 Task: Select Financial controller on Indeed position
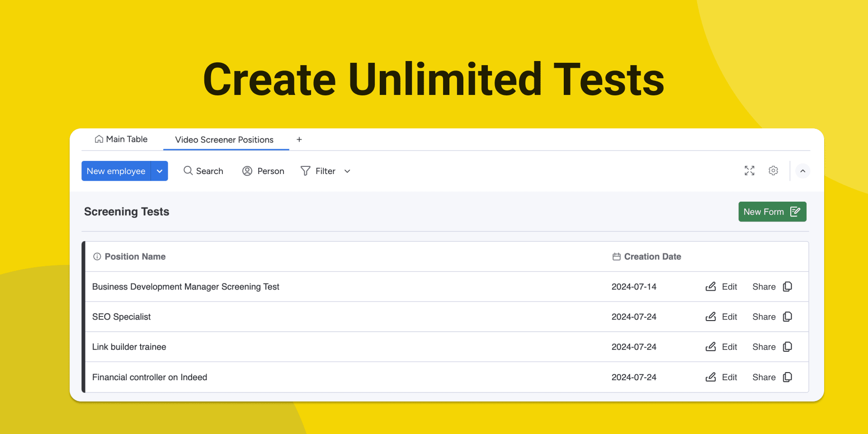[x=150, y=377]
